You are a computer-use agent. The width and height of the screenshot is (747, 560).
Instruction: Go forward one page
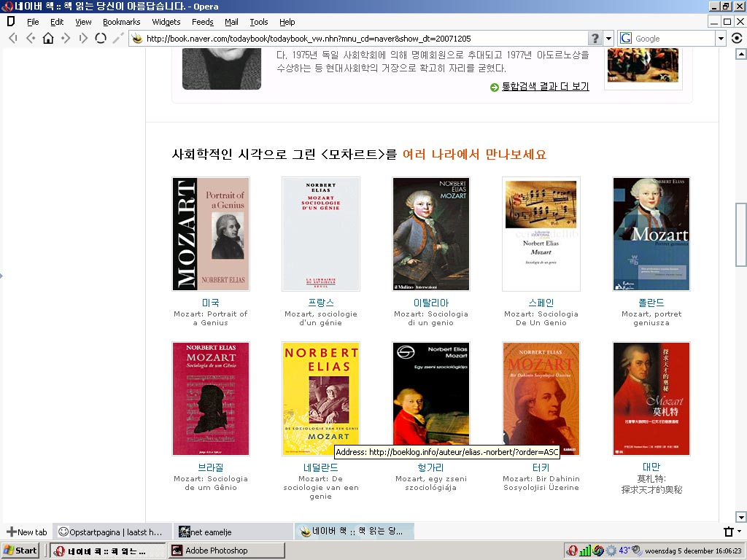point(66,38)
